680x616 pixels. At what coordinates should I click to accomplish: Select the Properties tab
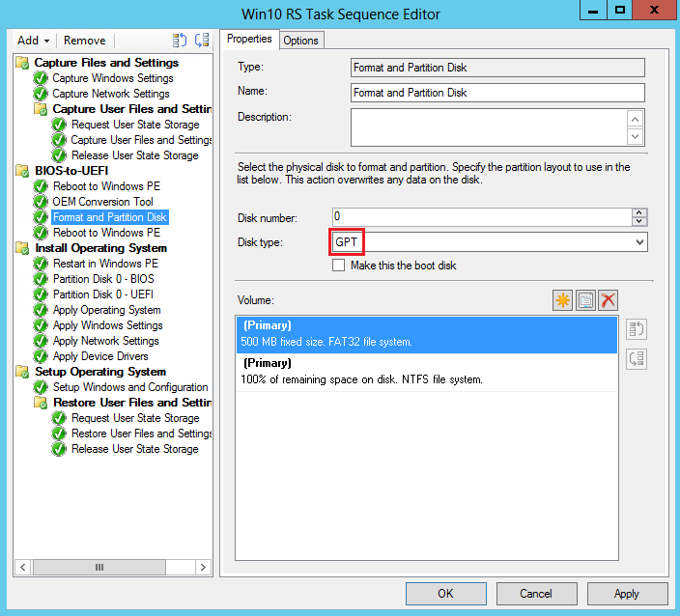(x=249, y=40)
